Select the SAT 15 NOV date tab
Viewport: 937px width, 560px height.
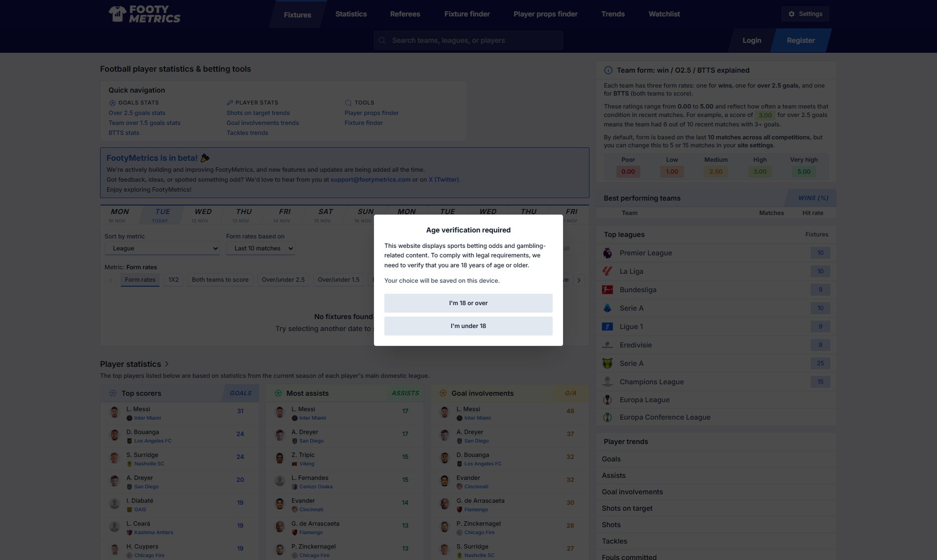pyautogui.click(x=324, y=215)
